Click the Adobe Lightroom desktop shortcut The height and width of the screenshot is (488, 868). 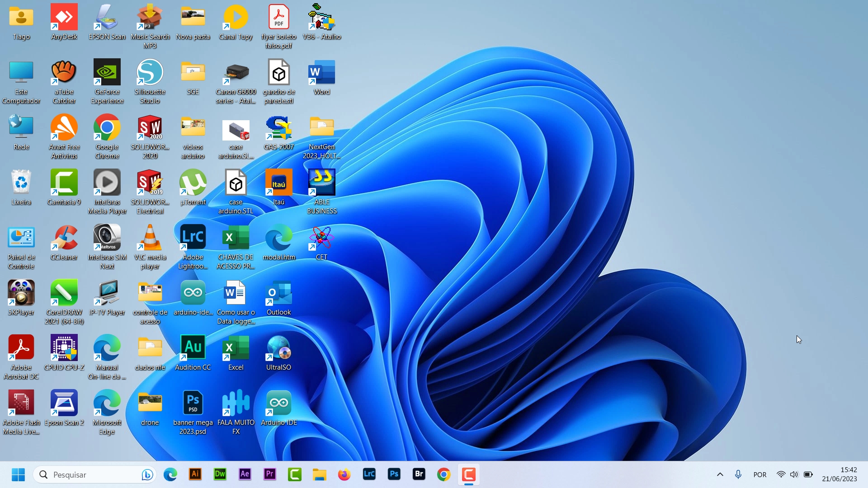(x=193, y=247)
